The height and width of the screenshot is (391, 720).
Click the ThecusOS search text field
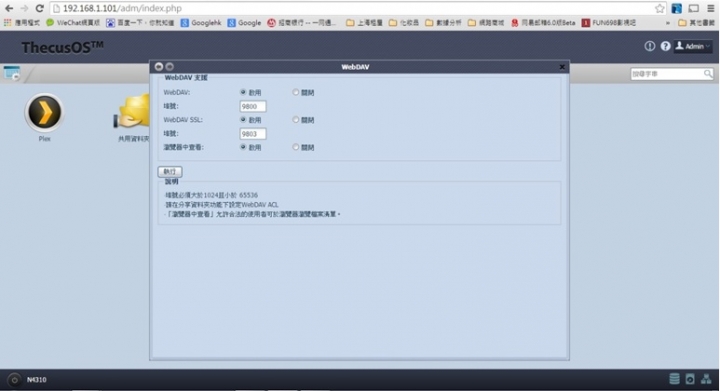pyautogui.click(x=667, y=73)
